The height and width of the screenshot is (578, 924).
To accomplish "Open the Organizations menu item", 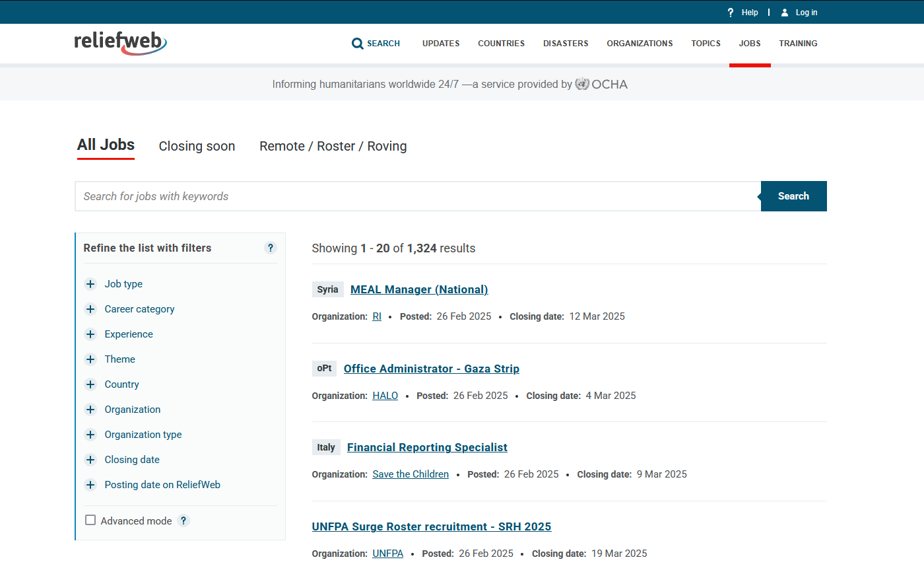I will [x=640, y=44].
